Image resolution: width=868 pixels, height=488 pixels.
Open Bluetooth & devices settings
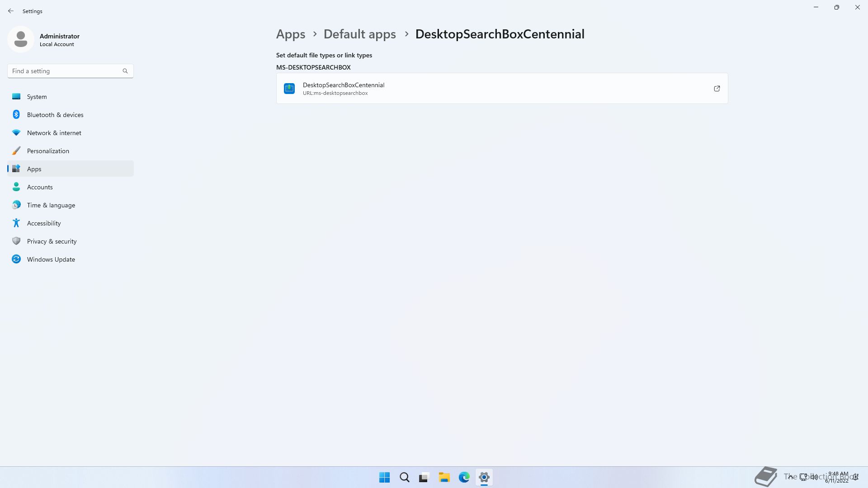[x=55, y=115]
